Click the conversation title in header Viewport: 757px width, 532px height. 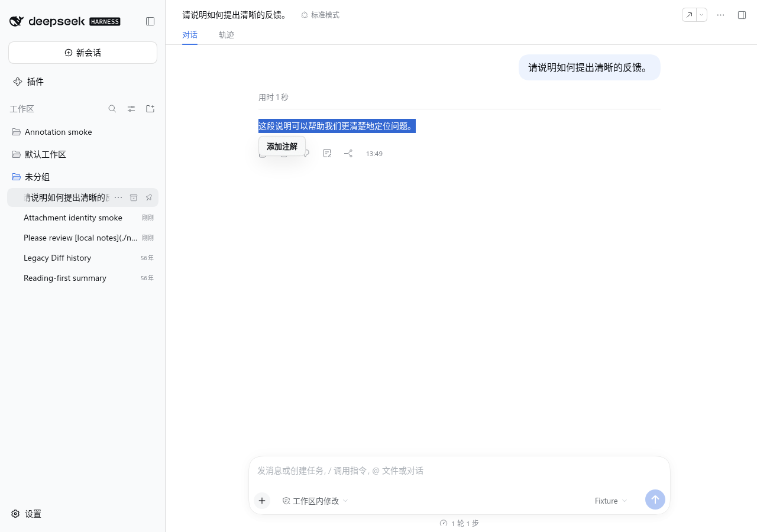click(x=235, y=15)
